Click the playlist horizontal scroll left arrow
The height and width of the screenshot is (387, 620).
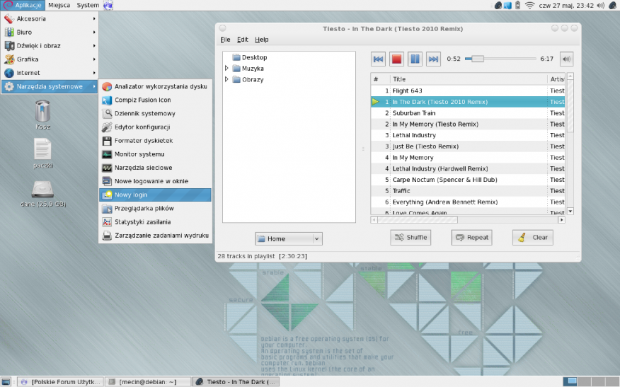374,220
